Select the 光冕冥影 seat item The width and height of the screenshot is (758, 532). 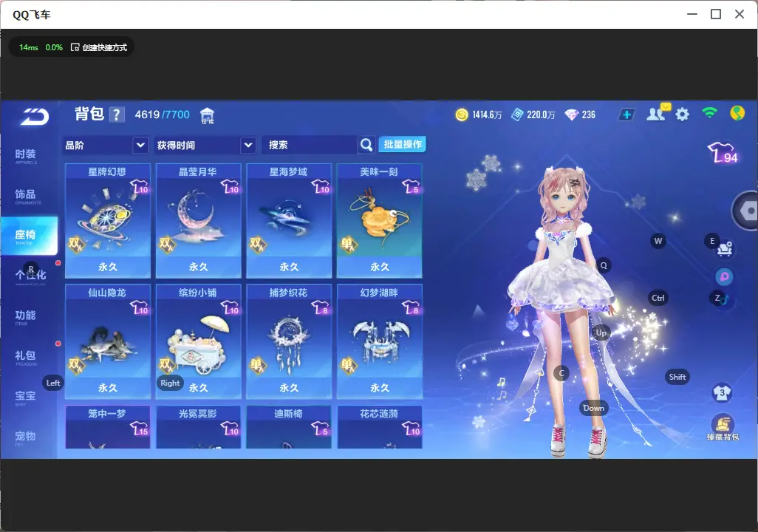click(198, 427)
